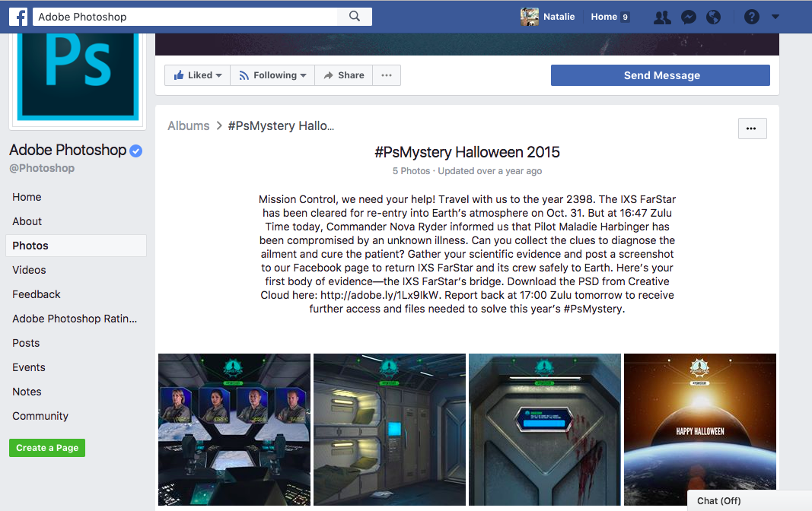Click the Adobe Photoshop Ps profile picture

78,75
